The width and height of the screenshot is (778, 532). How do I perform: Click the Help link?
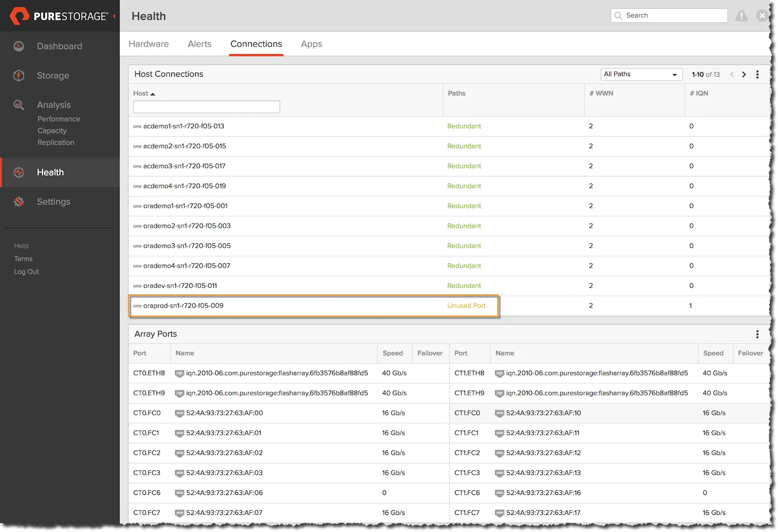[21, 246]
